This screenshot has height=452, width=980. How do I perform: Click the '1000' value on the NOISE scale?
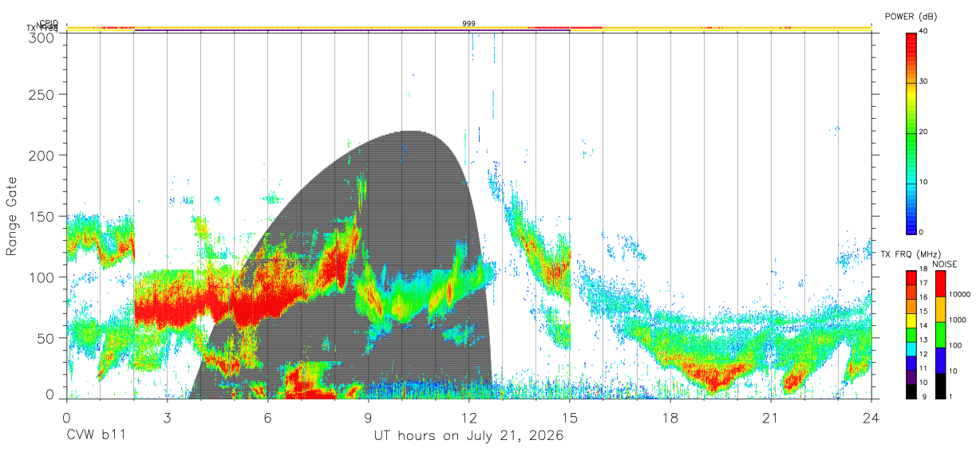[x=957, y=320]
